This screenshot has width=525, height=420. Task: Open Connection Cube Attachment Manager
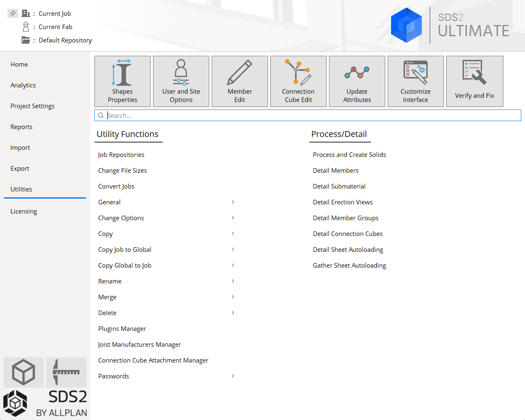point(153,360)
